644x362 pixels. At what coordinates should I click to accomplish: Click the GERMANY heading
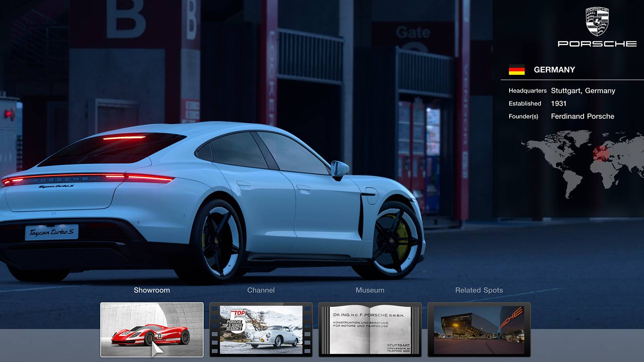coord(554,69)
